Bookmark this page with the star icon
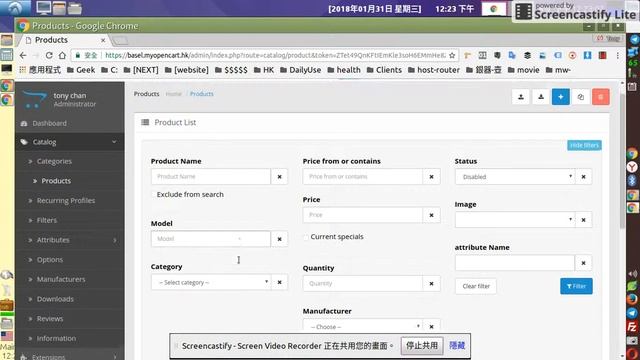The height and width of the screenshot is (360, 640). click(x=452, y=55)
